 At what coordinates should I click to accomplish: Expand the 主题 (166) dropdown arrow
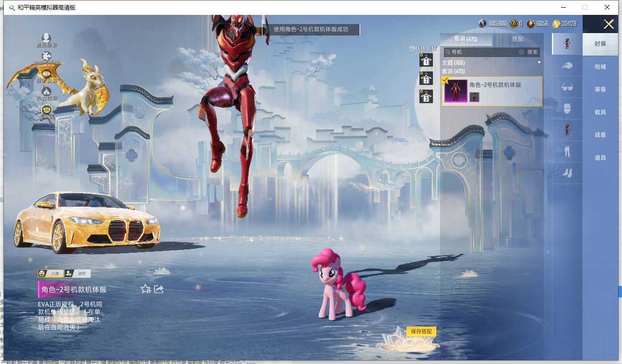[x=539, y=63]
